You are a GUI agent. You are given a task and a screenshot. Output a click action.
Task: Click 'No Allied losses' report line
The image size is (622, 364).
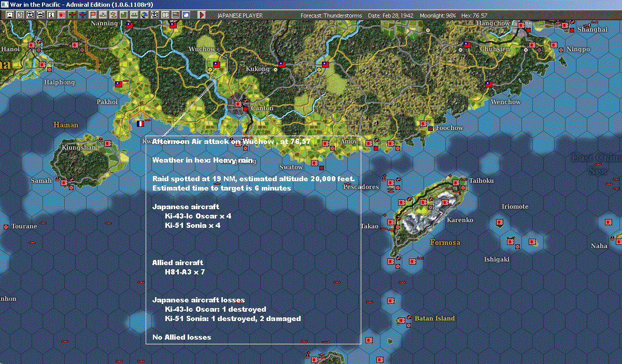coord(181,337)
